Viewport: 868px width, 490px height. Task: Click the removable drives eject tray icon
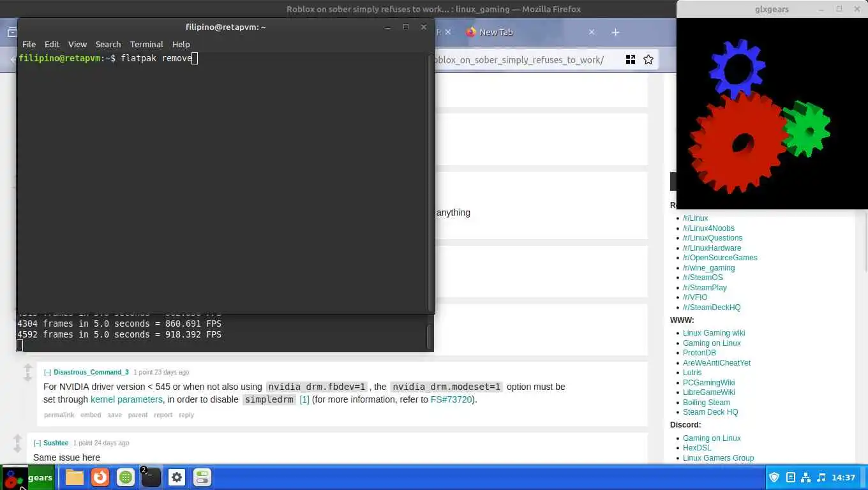[x=790, y=477]
